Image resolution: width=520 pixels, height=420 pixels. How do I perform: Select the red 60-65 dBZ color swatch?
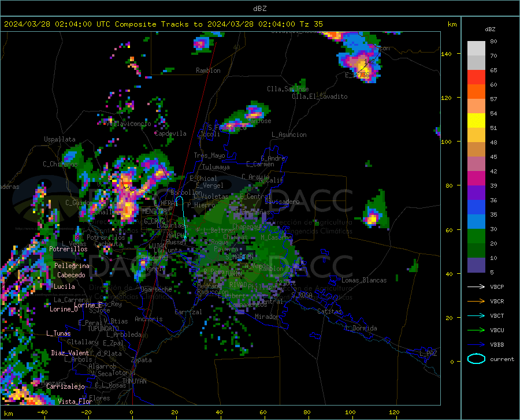pos(476,77)
